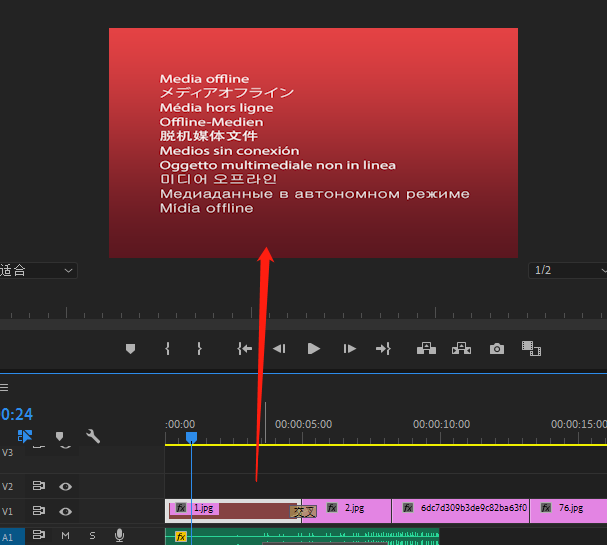Click the program monitor zoom scroll bar
607x545 pixels.
(304, 324)
